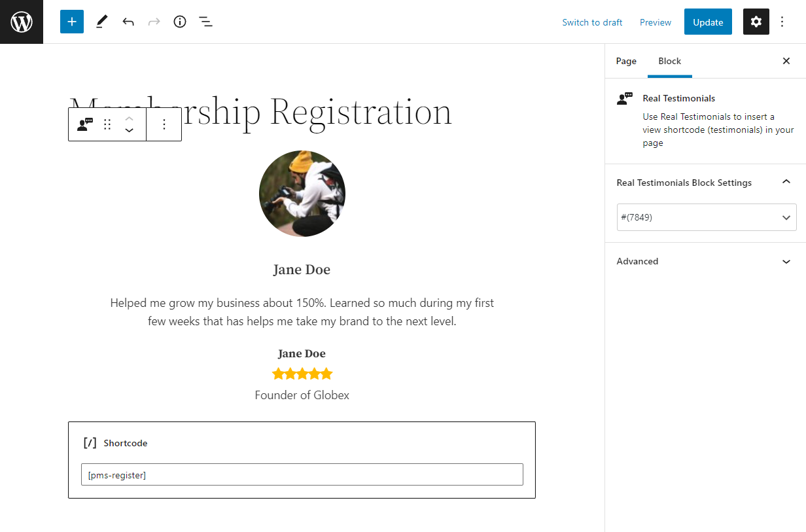The height and width of the screenshot is (532, 806).
Task: Toggle the settings gear sidebar
Action: (756, 22)
